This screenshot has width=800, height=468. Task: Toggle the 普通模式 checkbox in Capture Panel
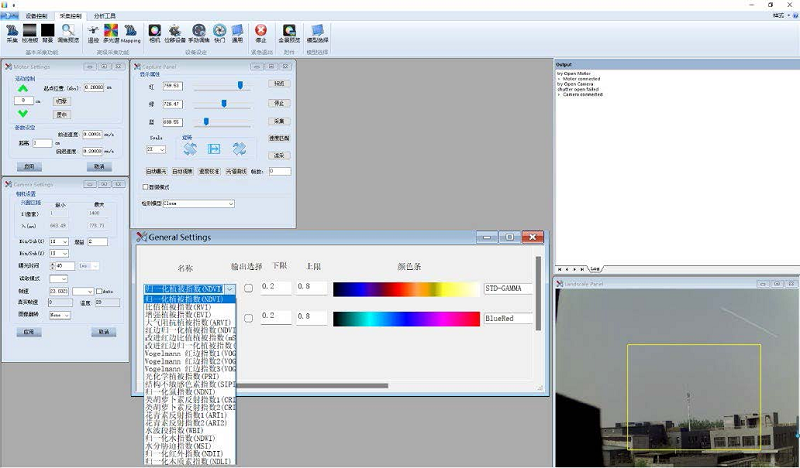[x=145, y=186]
